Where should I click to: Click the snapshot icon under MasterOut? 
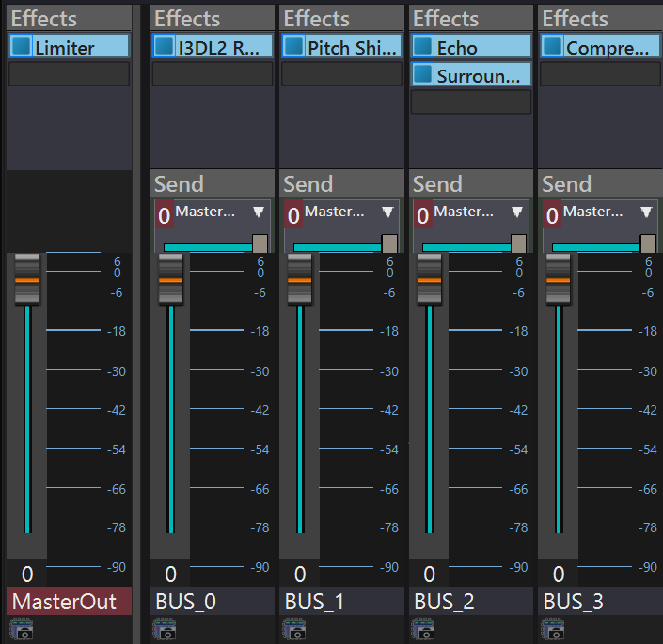click(21, 628)
